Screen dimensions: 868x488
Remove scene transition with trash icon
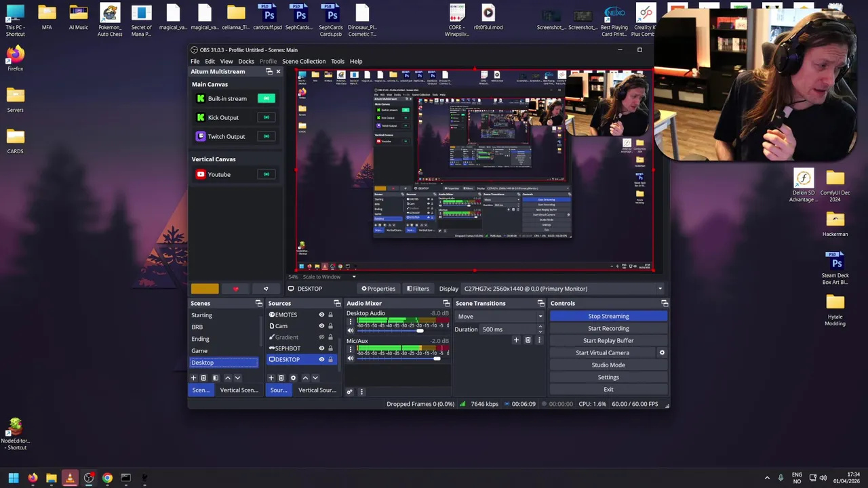tap(528, 340)
